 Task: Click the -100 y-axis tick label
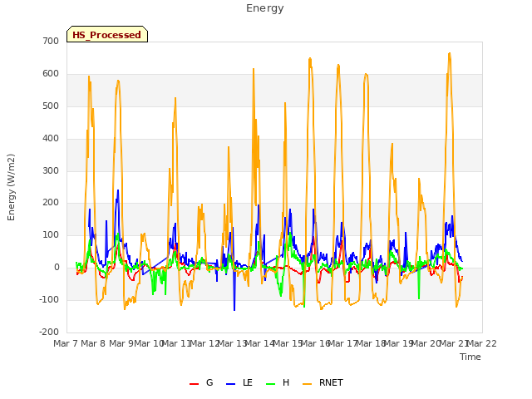49,299
